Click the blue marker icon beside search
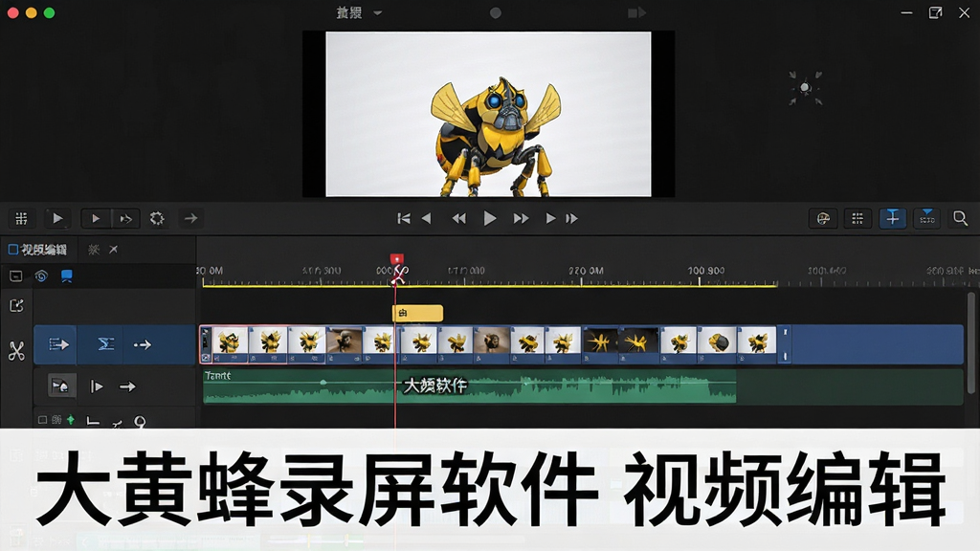980x551 pixels. pos(926,218)
